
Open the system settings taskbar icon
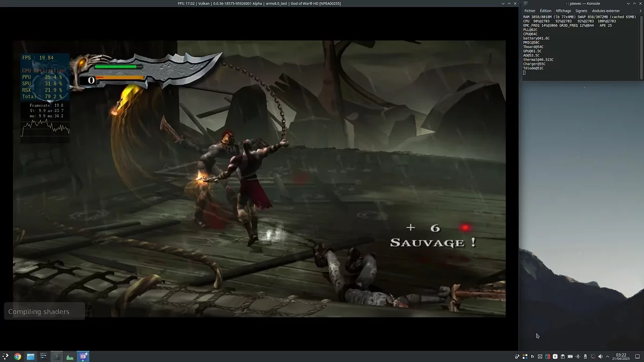pyautogui.click(x=43, y=357)
